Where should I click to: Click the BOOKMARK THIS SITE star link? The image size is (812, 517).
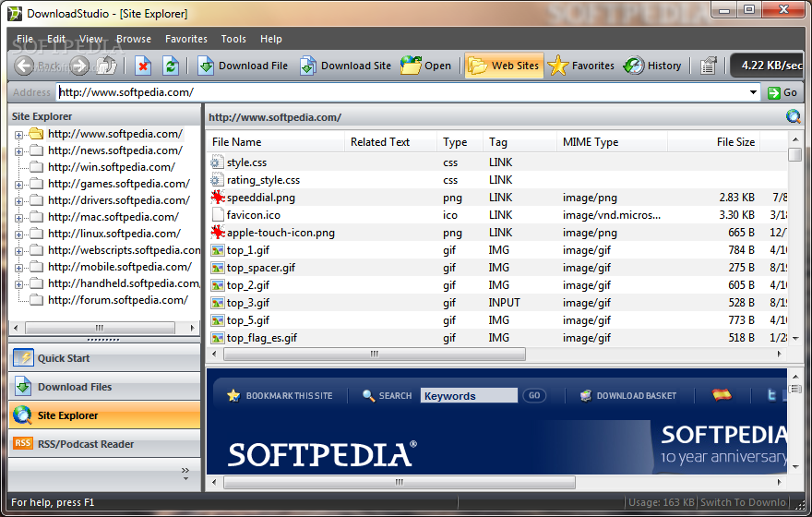coord(280,395)
